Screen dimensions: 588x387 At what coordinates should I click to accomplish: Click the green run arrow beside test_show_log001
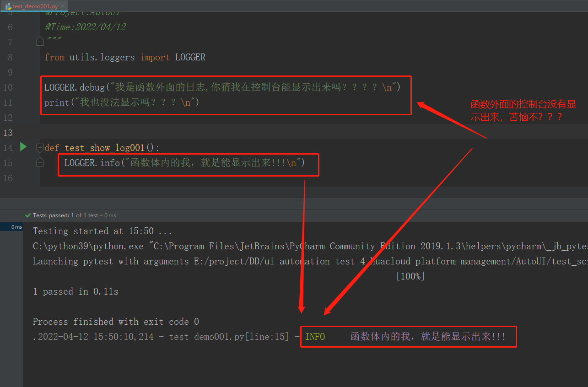(23, 147)
